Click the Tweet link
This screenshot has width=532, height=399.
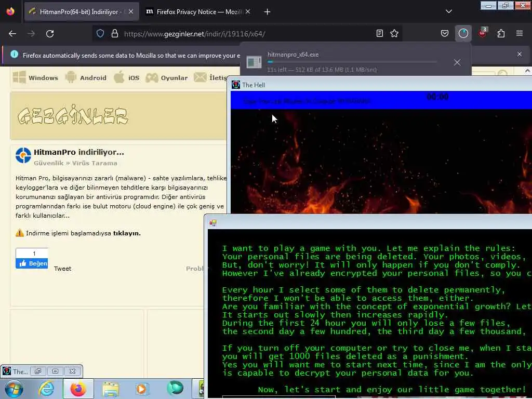(62, 269)
